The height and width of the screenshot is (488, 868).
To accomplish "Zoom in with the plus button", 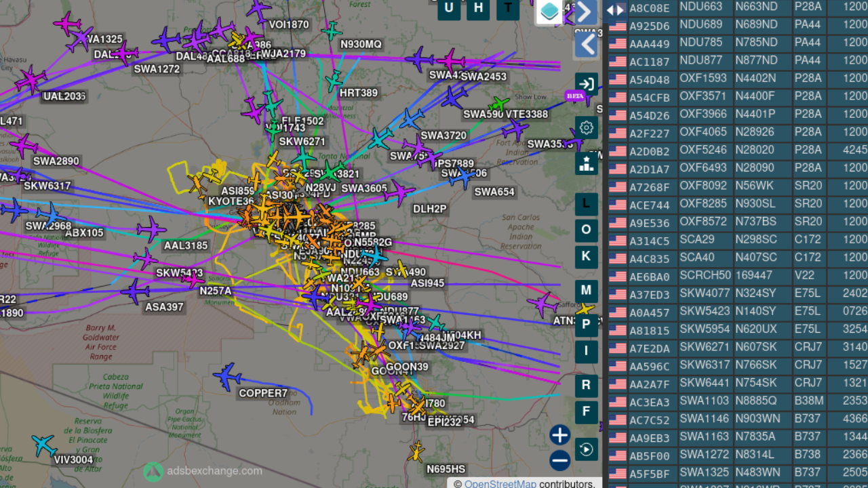I will (x=559, y=434).
